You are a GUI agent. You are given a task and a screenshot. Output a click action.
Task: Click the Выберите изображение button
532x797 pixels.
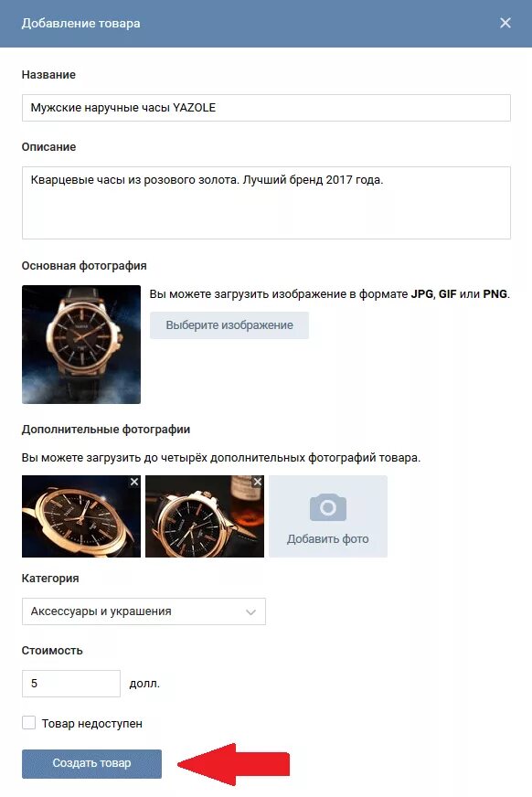pyautogui.click(x=229, y=325)
